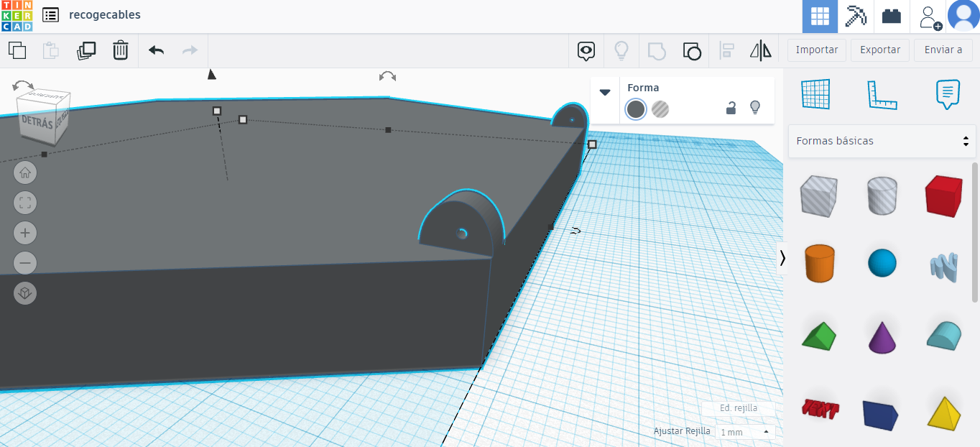The width and height of the screenshot is (980, 447).
Task: Collapse the shapes panel chevron
Action: [782, 257]
